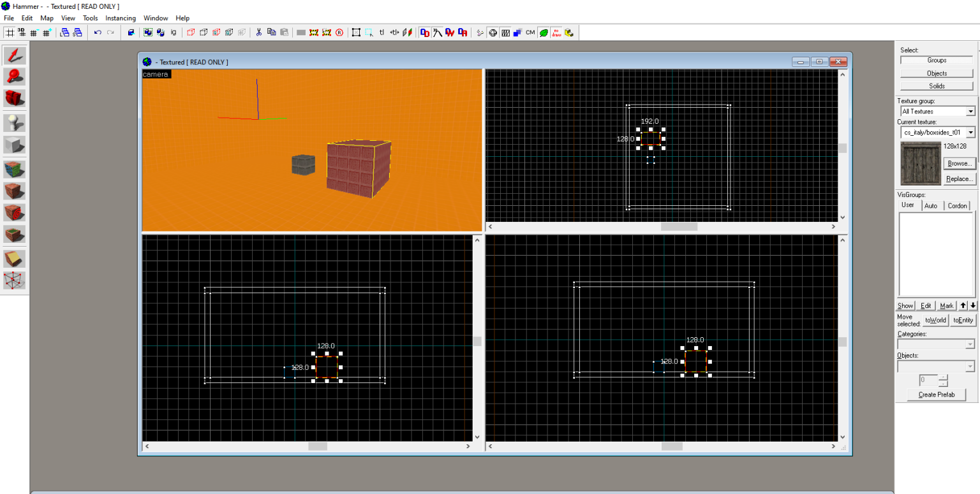
Task: Click the wooden crate texture preview
Action: 921,163
